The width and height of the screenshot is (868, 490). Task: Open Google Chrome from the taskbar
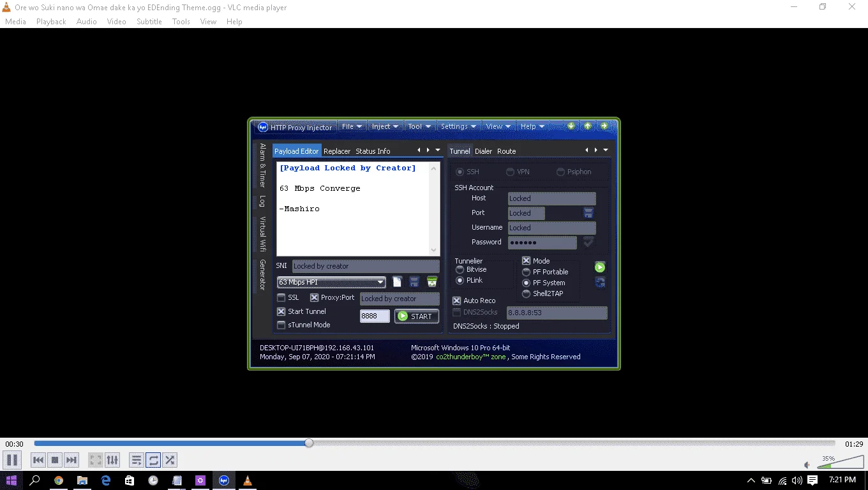pyautogui.click(x=59, y=480)
